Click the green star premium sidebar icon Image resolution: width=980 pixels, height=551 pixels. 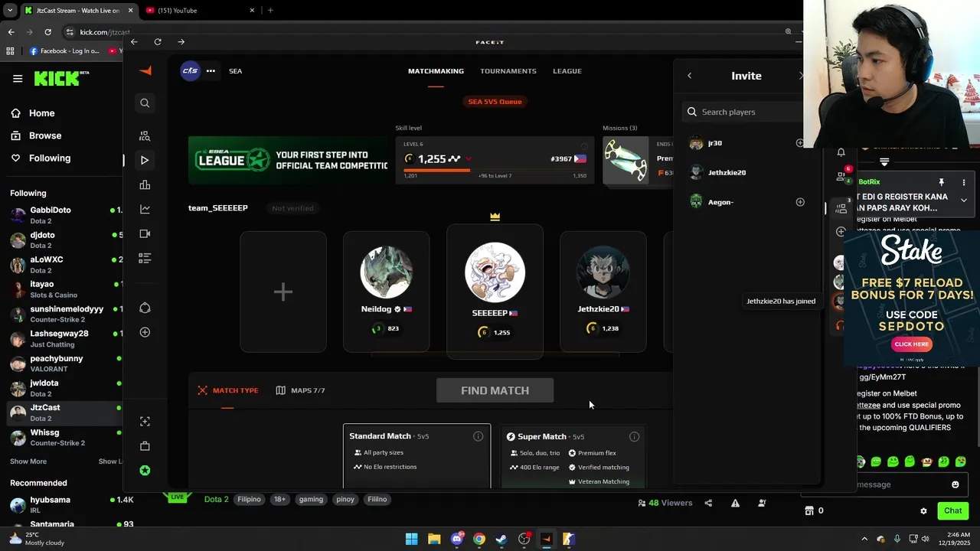click(145, 471)
